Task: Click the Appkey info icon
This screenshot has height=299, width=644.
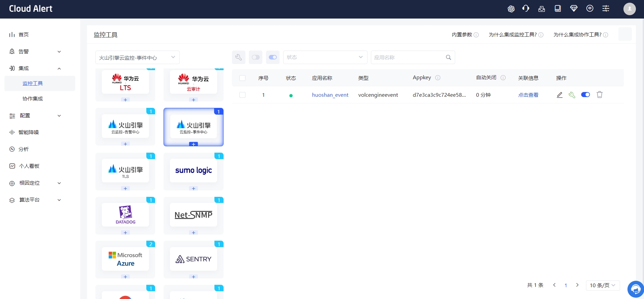Action: (x=438, y=78)
